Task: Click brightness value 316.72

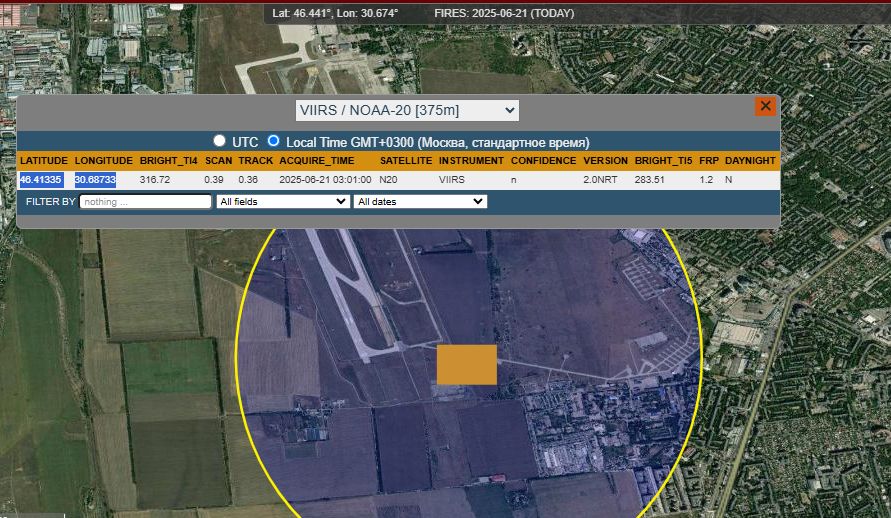Action: (x=155, y=179)
